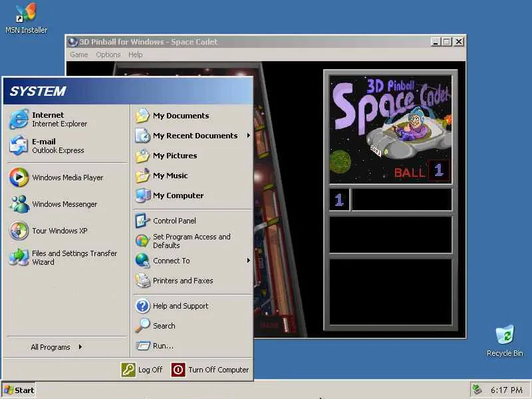Click the Space Cadet splash image
Screen dimensions: 532x399
[x=390, y=129]
